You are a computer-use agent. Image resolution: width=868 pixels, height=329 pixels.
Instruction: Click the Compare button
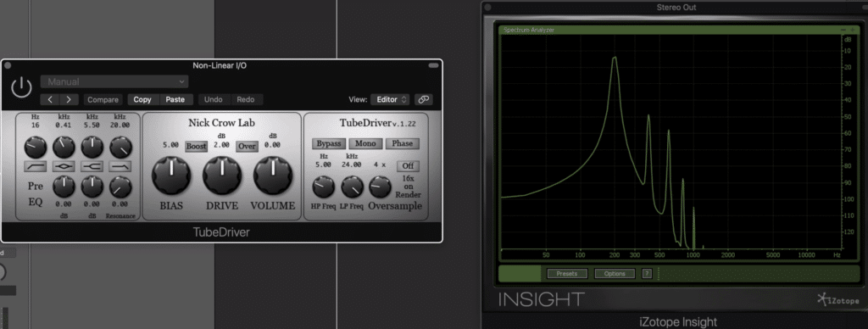point(103,100)
